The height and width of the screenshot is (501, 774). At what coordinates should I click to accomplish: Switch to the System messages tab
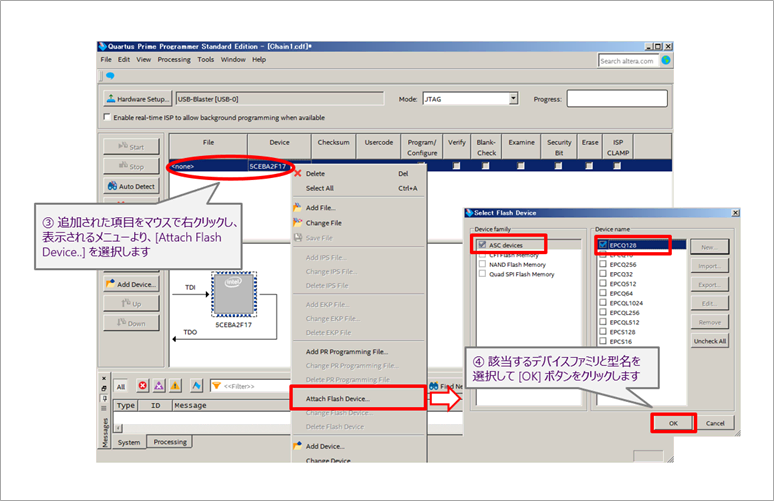coord(129,442)
